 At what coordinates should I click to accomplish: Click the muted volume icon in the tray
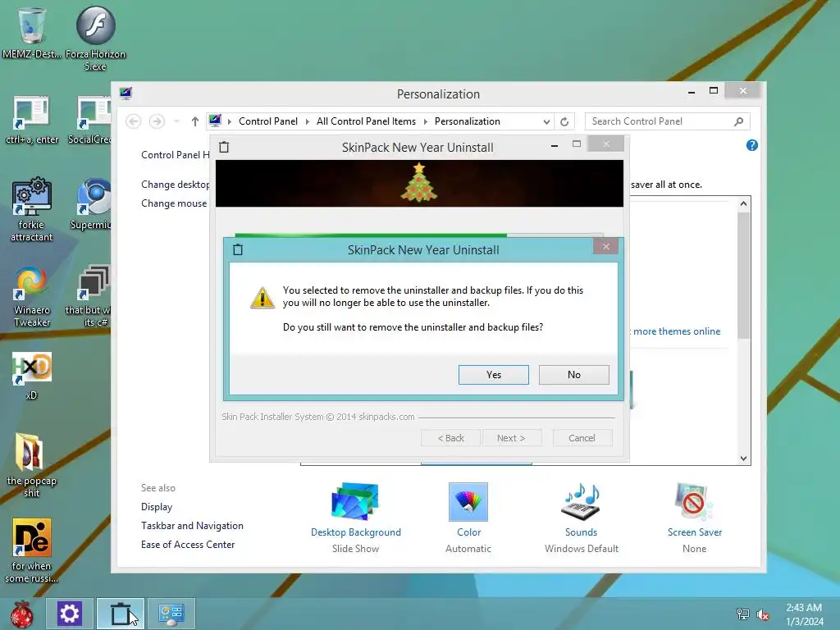click(763, 614)
